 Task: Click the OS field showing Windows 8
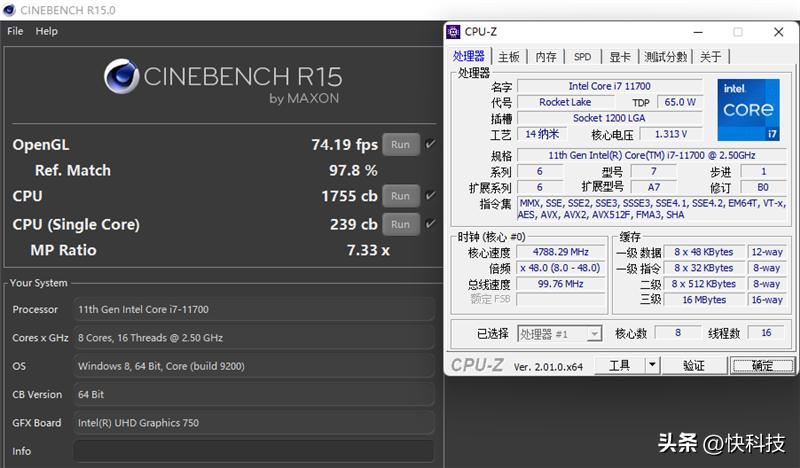pos(254,366)
